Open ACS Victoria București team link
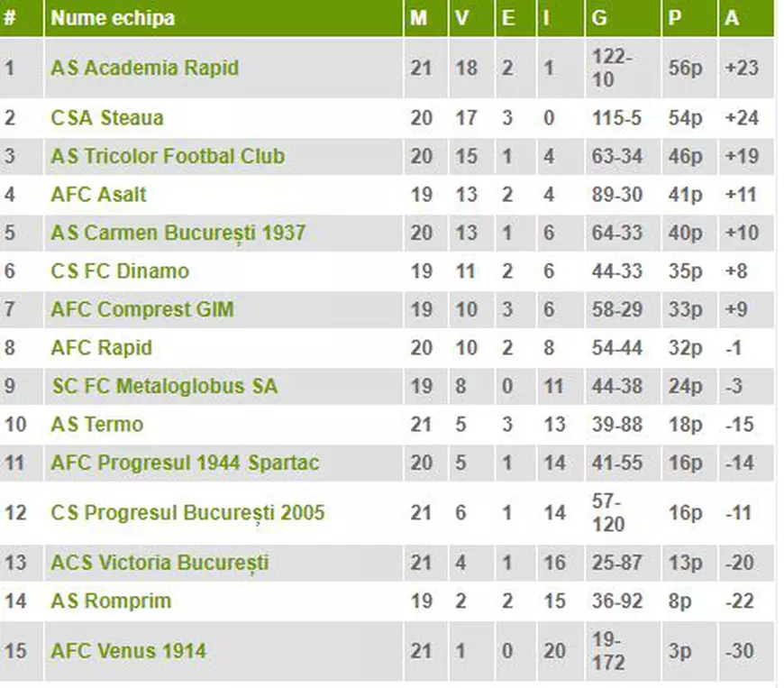784x688 pixels. click(160, 563)
